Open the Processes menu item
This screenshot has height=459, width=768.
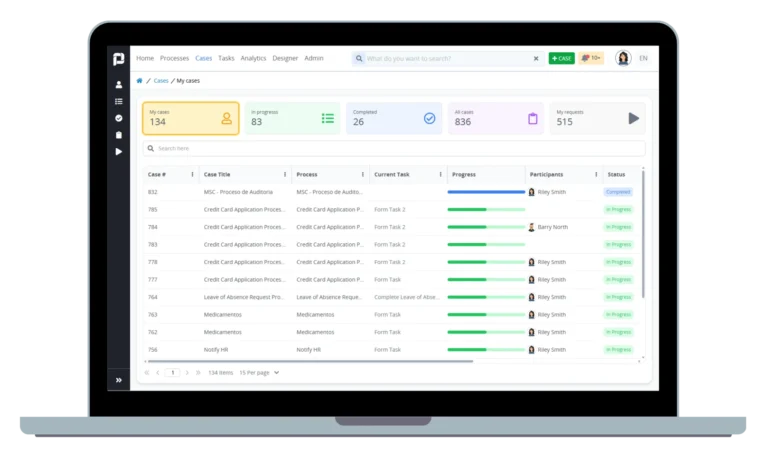[174, 58]
